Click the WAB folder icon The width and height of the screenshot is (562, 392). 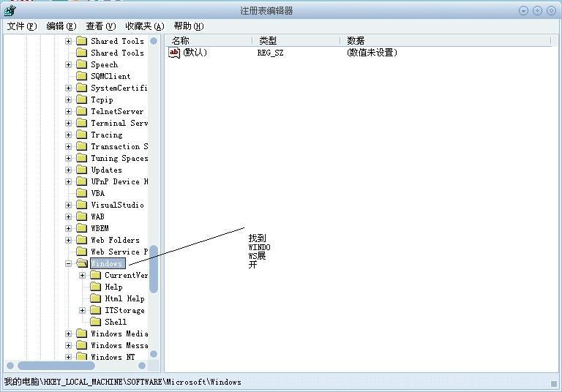82,216
